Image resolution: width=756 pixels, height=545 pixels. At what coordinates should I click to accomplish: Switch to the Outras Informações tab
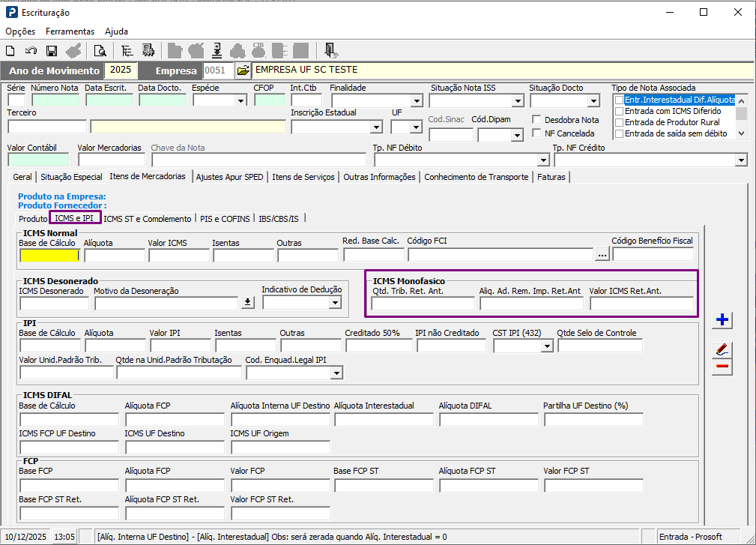(379, 177)
